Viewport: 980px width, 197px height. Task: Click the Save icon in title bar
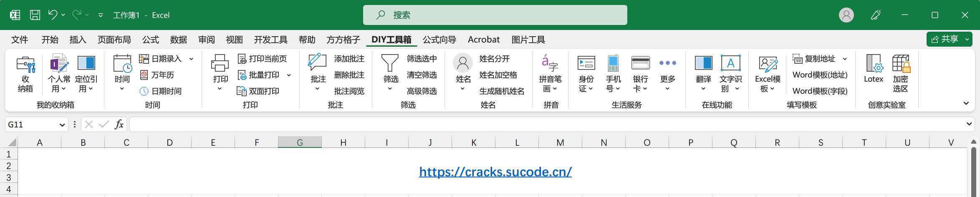(x=35, y=15)
